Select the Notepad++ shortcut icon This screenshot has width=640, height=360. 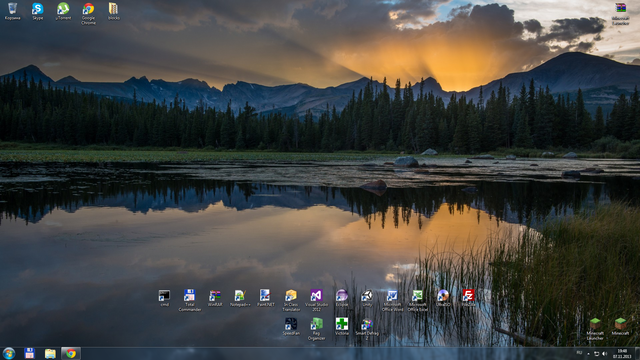point(240,298)
